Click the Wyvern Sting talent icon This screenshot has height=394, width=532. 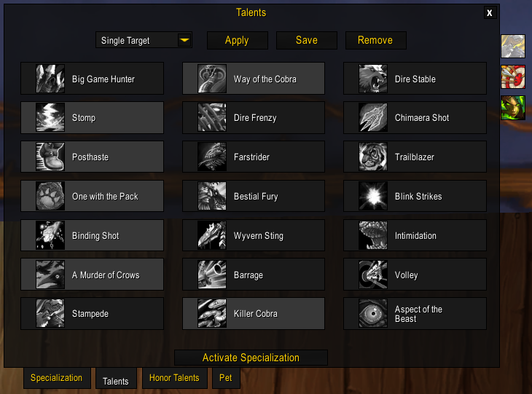click(212, 236)
